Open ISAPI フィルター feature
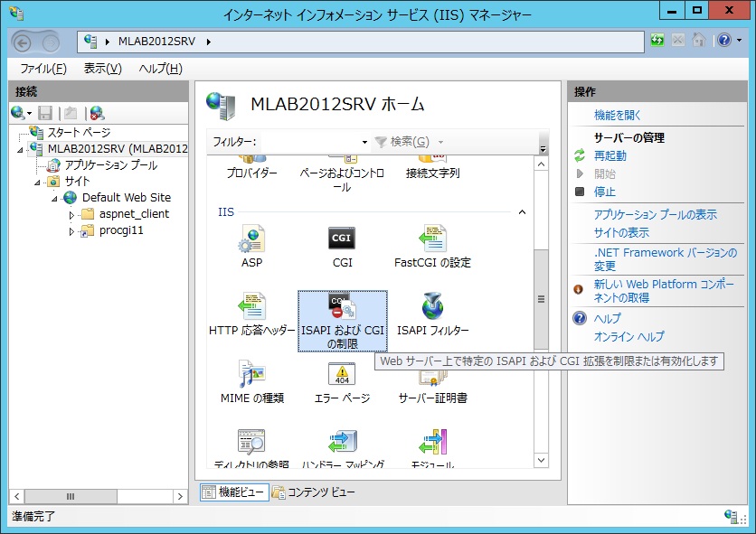 tap(432, 314)
